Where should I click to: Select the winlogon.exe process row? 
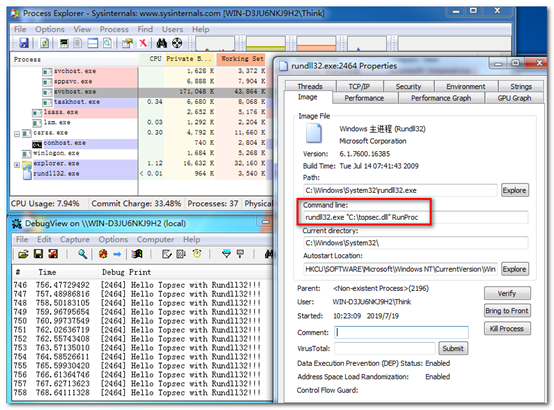click(x=141, y=153)
